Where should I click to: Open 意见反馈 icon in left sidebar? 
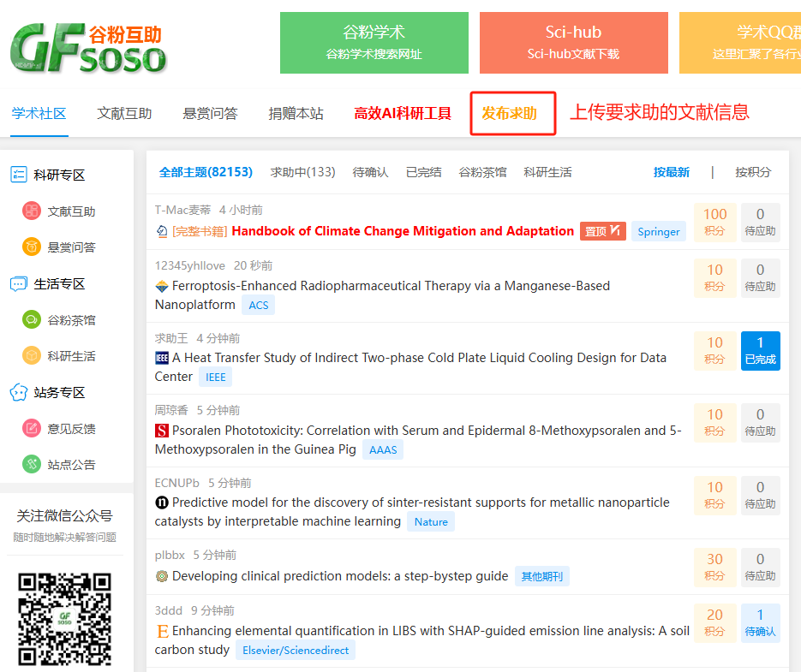tap(32, 429)
